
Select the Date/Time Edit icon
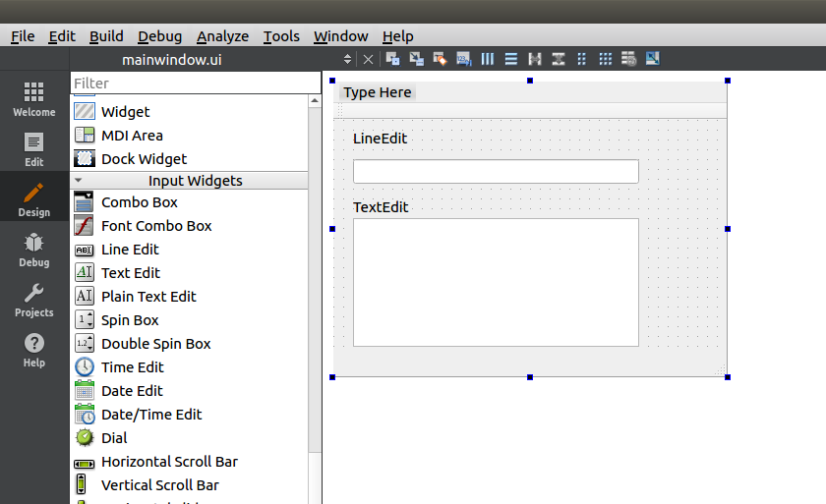[x=85, y=414]
